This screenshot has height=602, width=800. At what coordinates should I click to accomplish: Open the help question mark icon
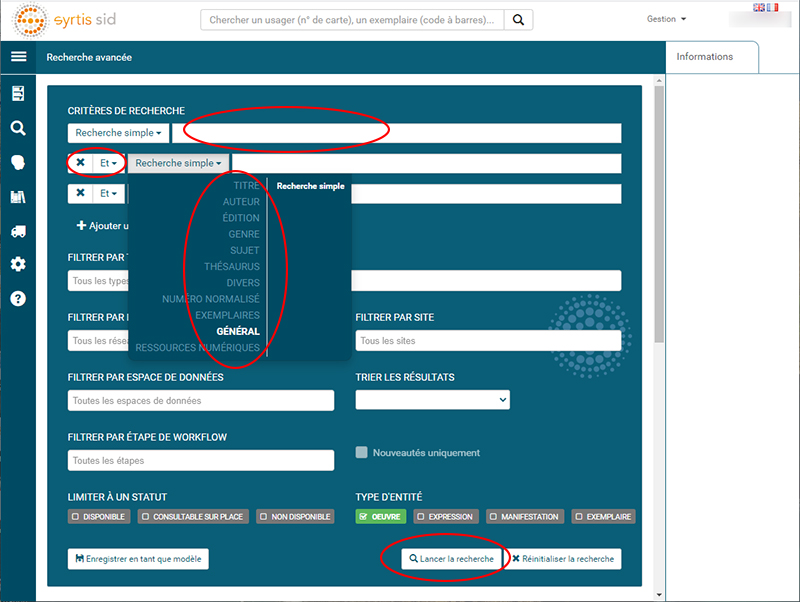[18, 298]
